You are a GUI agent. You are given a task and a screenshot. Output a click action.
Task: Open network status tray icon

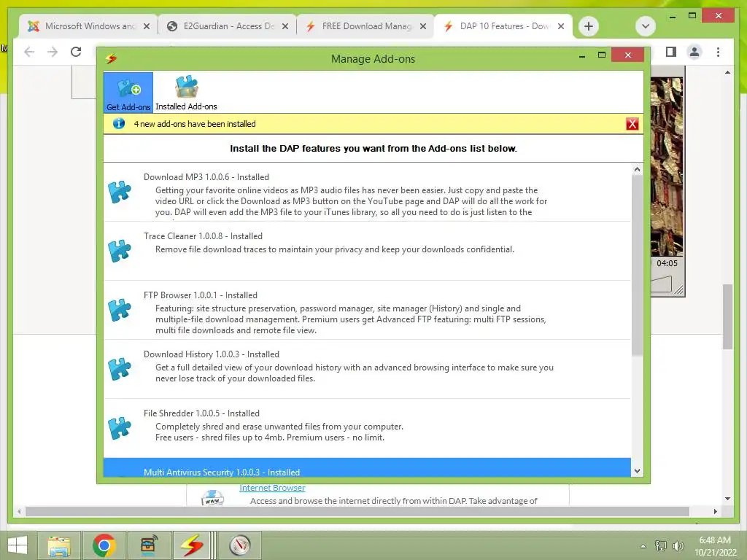(660, 545)
